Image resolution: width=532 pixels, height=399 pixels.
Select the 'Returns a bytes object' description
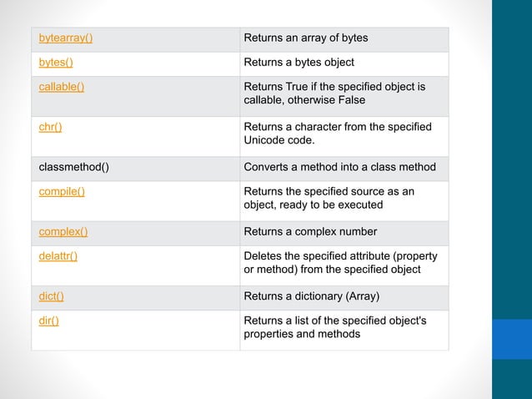[x=299, y=63]
